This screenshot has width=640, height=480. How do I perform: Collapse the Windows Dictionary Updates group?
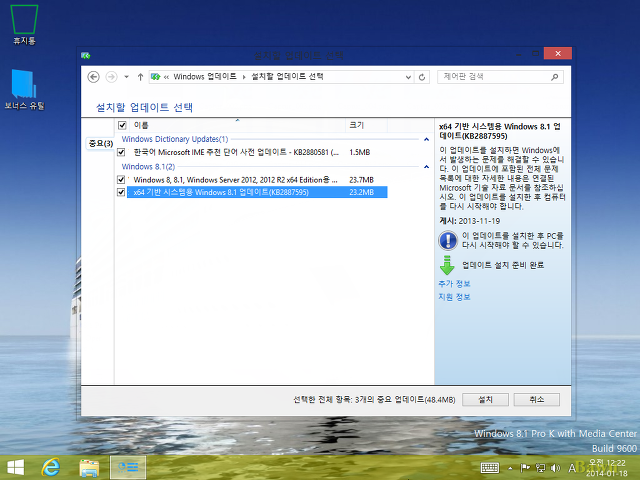click(x=427, y=140)
